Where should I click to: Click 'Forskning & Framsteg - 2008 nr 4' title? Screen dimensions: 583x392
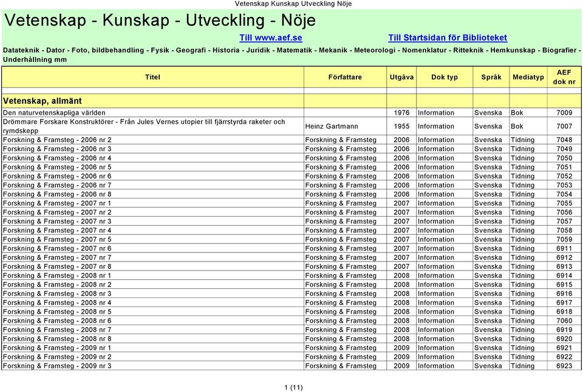(57, 302)
